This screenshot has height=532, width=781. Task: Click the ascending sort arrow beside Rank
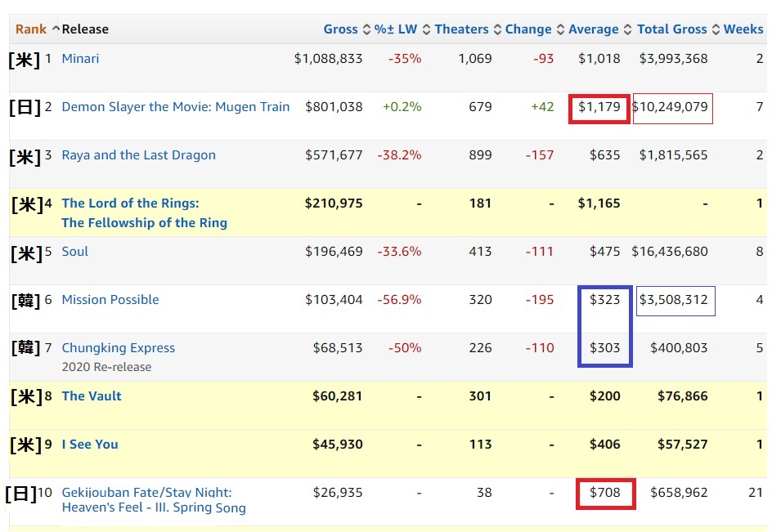(56, 29)
